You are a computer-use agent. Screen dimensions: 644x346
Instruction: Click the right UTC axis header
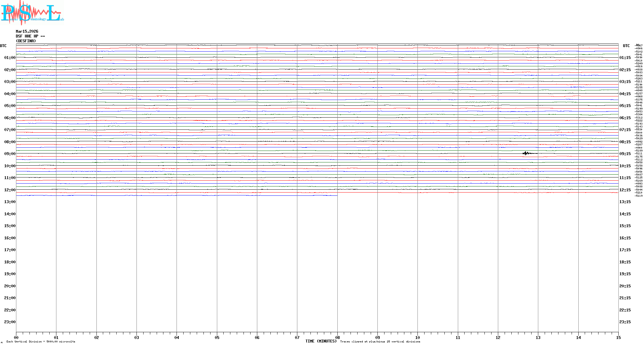626,46
